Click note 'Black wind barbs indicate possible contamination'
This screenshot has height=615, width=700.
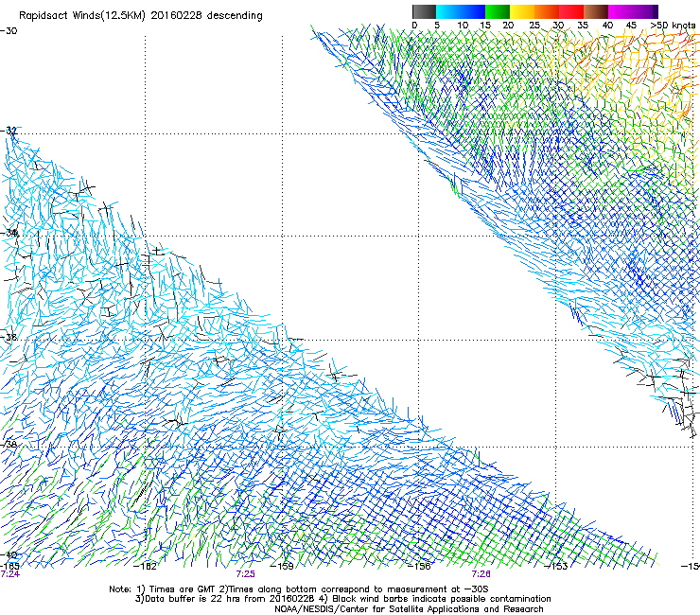click(442, 599)
